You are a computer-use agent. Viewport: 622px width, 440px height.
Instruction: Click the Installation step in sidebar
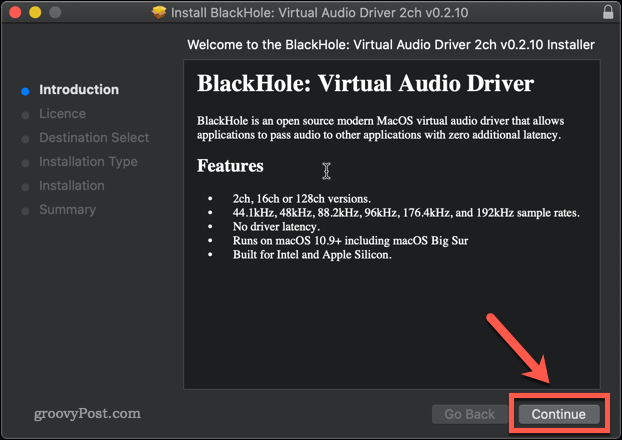71,186
